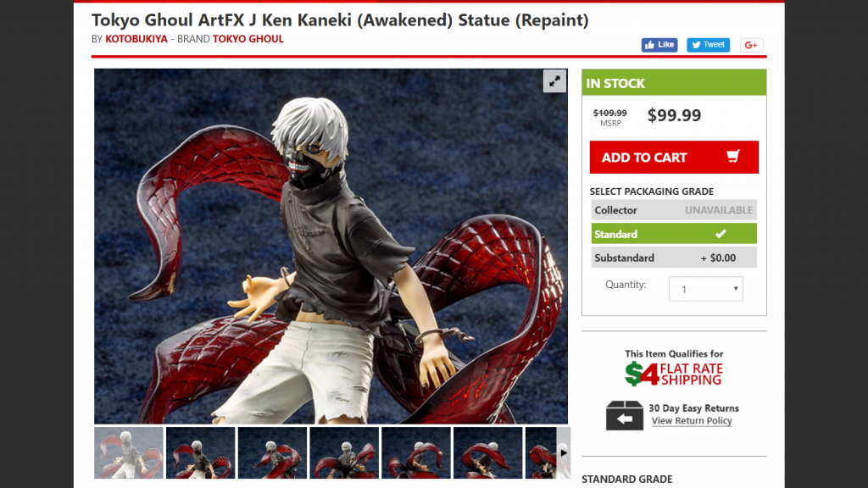Screen dimensions: 868x488
Task: Select the Substandard packaging grade
Action: pos(674,258)
